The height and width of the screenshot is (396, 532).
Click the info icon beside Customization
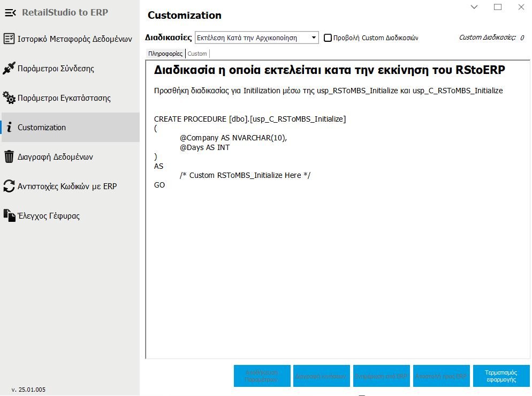point(9,128)
